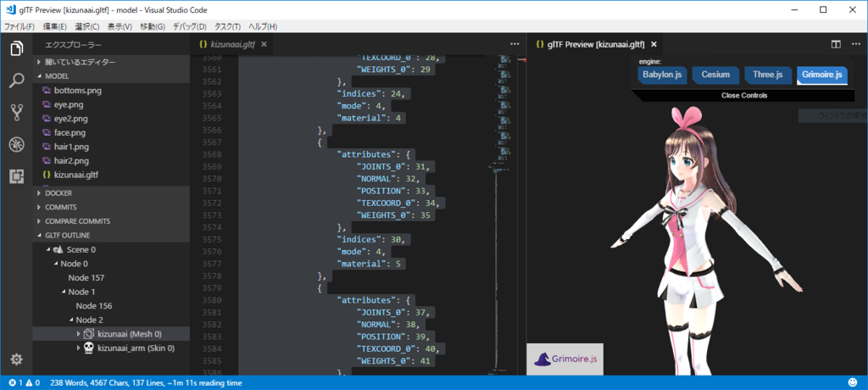Expand the COMMITS section

(x=39, y=207)
